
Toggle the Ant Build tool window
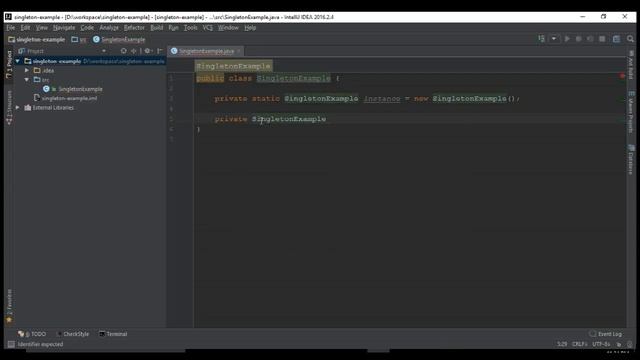coord(631,64)
